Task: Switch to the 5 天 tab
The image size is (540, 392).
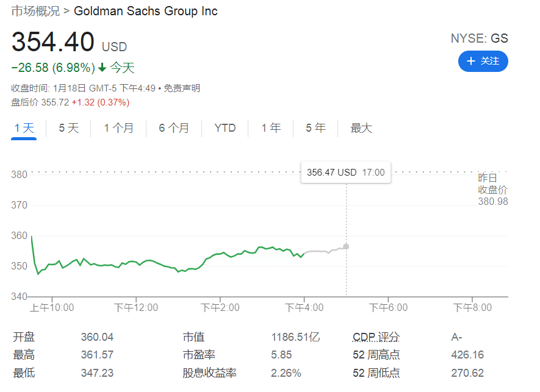Action: click(68, 128)
